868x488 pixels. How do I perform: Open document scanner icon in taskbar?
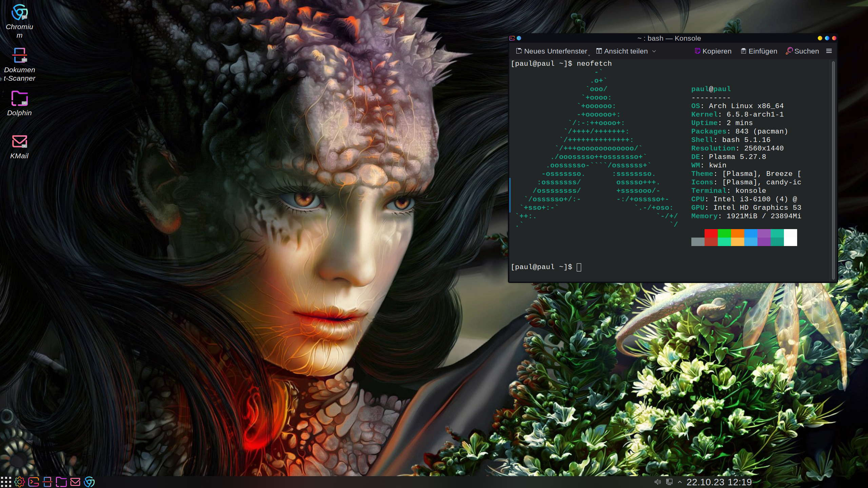click(47, 482)
